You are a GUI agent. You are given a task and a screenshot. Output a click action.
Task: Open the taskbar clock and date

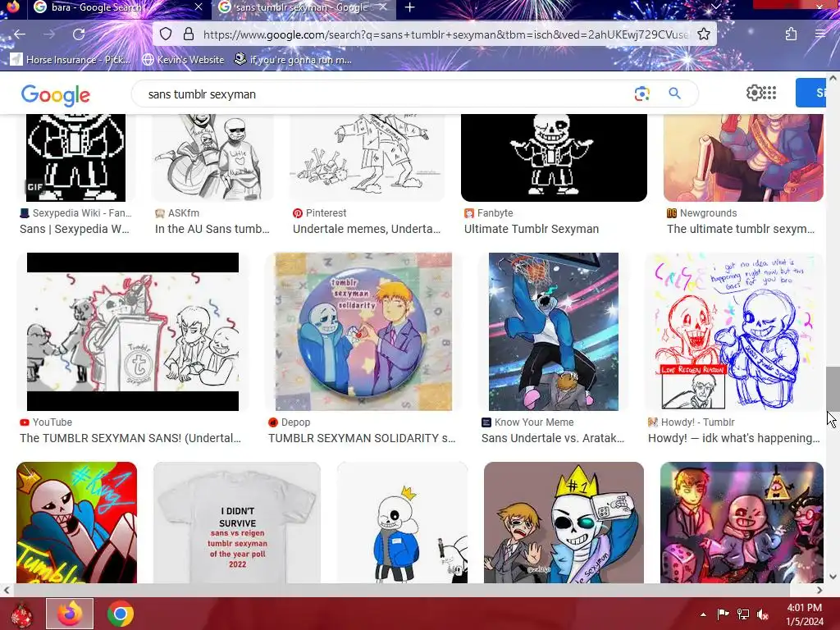pos(805,614)
